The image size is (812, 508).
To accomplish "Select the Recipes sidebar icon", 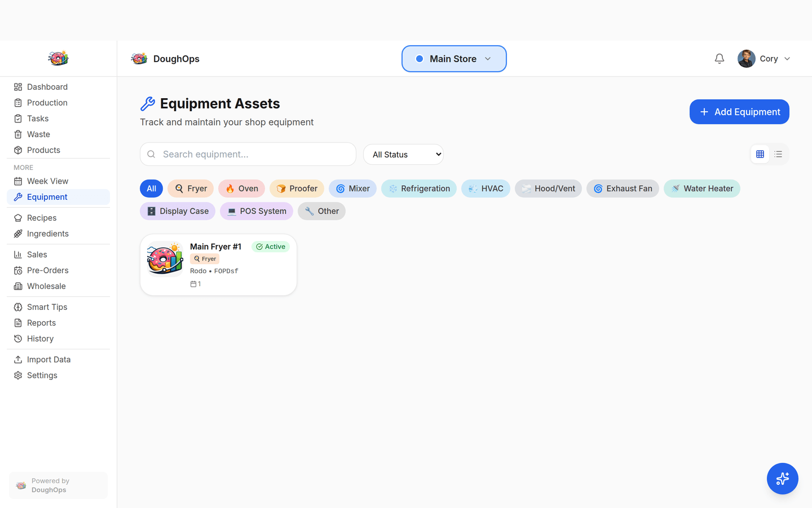I will tap(17, 217).
